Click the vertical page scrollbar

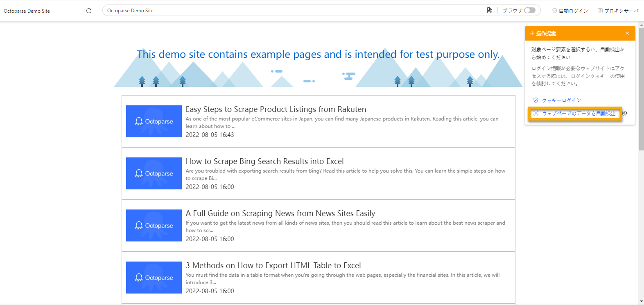click(641, 90)
